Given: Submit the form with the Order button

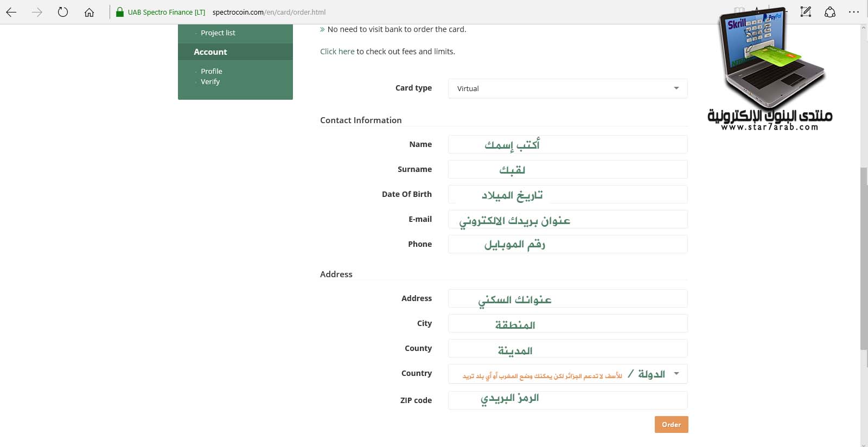Looking at the screenshot, I should (671, 425).
